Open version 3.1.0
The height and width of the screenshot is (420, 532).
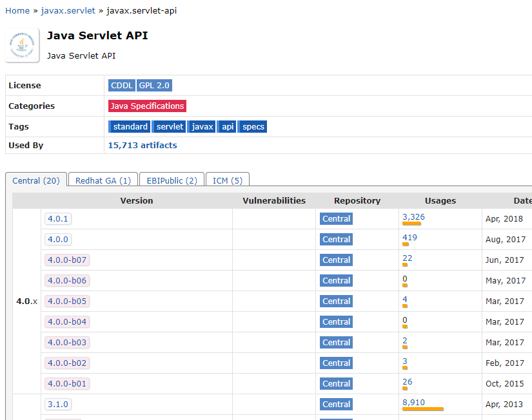point(58,405)
